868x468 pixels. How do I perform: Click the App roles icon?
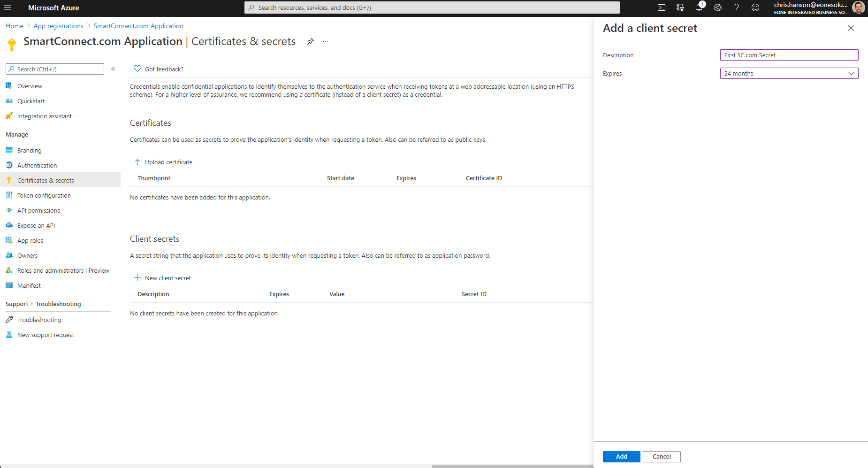click(x=9, y=240)
